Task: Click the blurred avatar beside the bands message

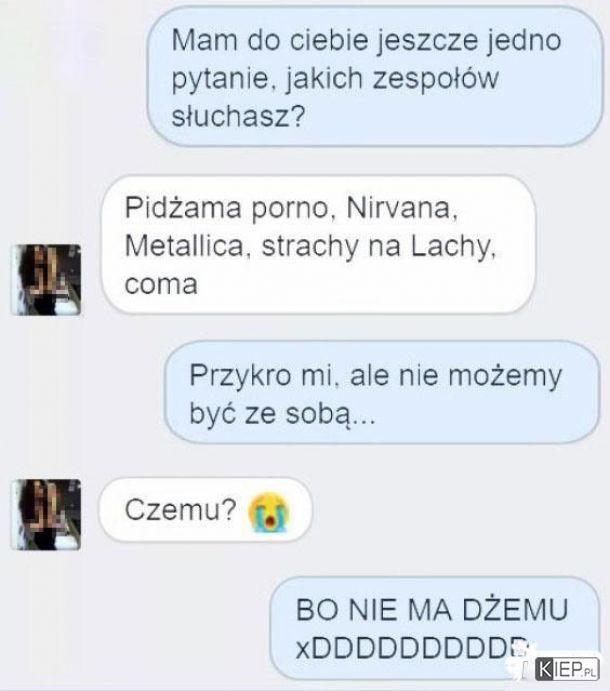Action: [x=46, y=280]
